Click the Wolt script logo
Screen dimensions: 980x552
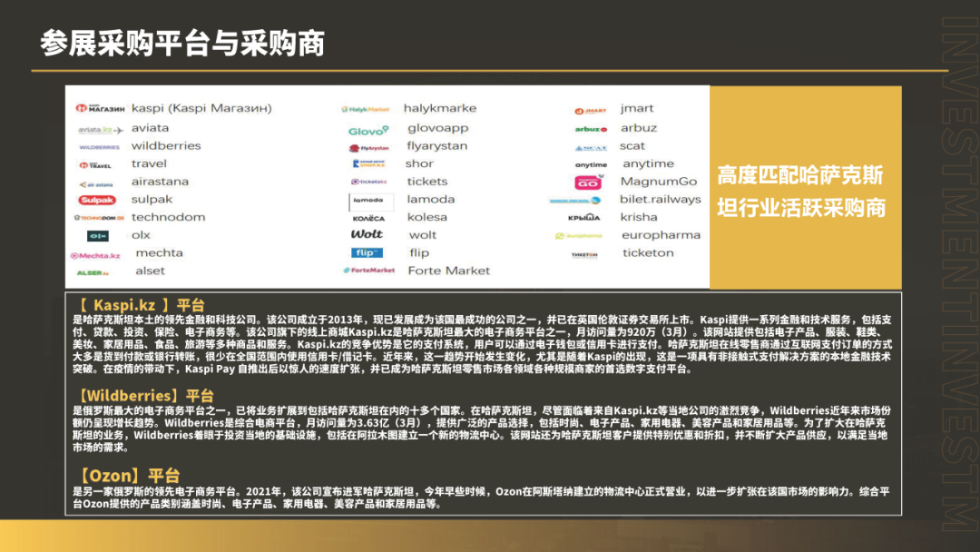[x=367, y=234]
